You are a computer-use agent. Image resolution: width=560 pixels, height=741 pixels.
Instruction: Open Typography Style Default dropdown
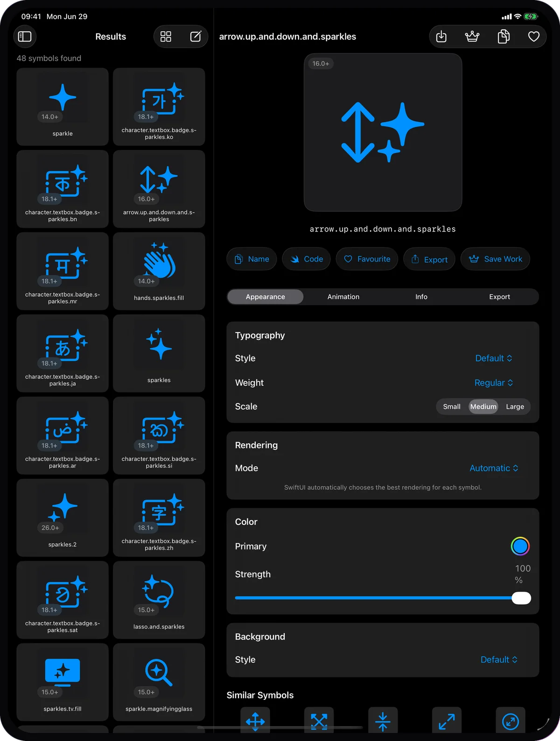tap(494, 358)
